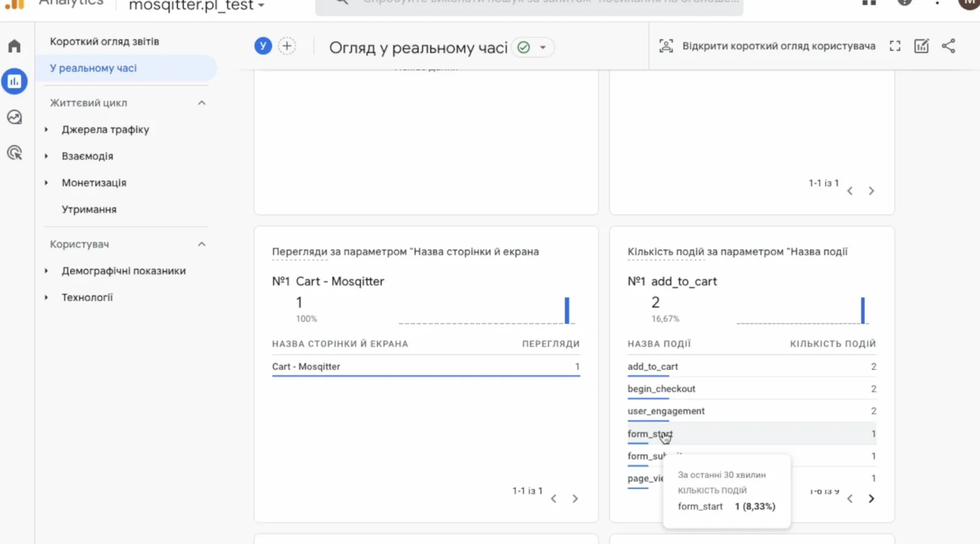This screenshot has width=980, height=544.
Task: Click №1 Cart - Mosqitter top page
Action: click(x=328, y=281)
